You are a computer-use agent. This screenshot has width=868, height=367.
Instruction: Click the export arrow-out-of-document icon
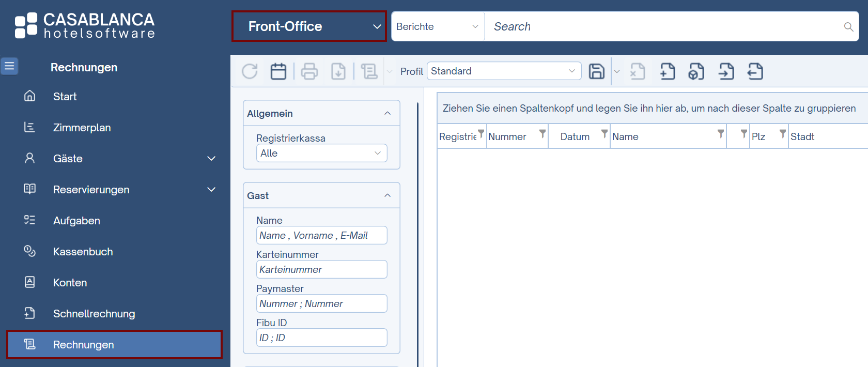[755, 71]
